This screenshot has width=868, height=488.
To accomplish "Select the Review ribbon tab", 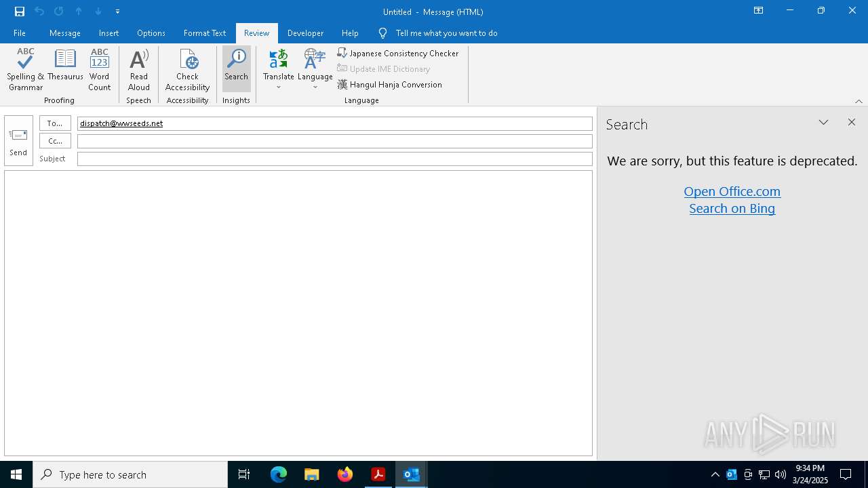I will coord(256,33).
